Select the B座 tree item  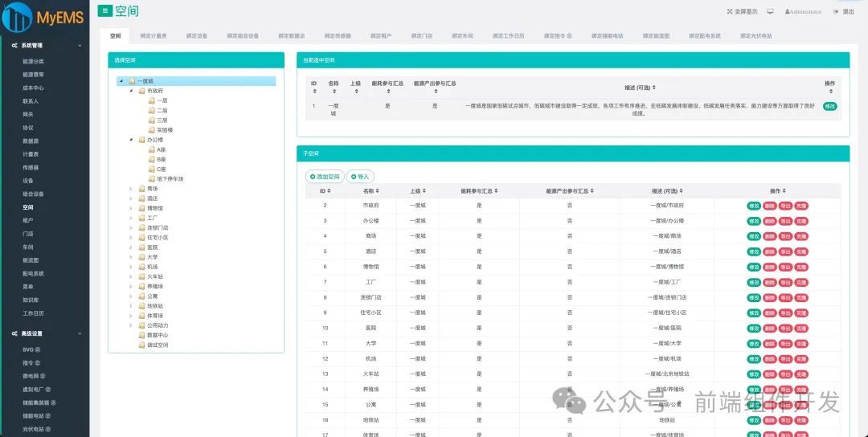[161, 159]
